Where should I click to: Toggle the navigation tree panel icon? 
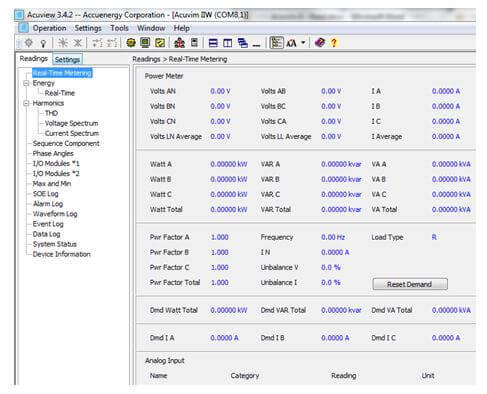pos(276,43)
